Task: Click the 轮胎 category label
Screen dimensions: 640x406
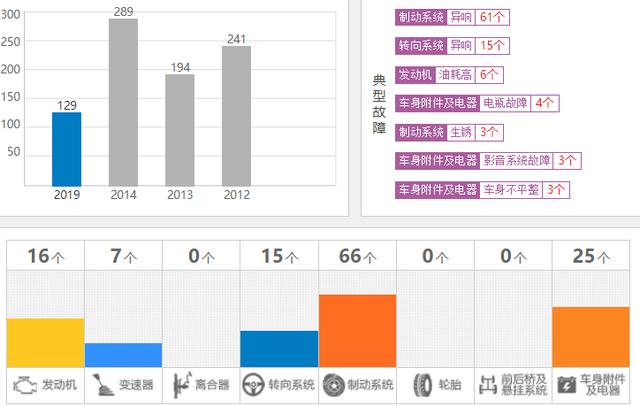Action: coord(450,385)
